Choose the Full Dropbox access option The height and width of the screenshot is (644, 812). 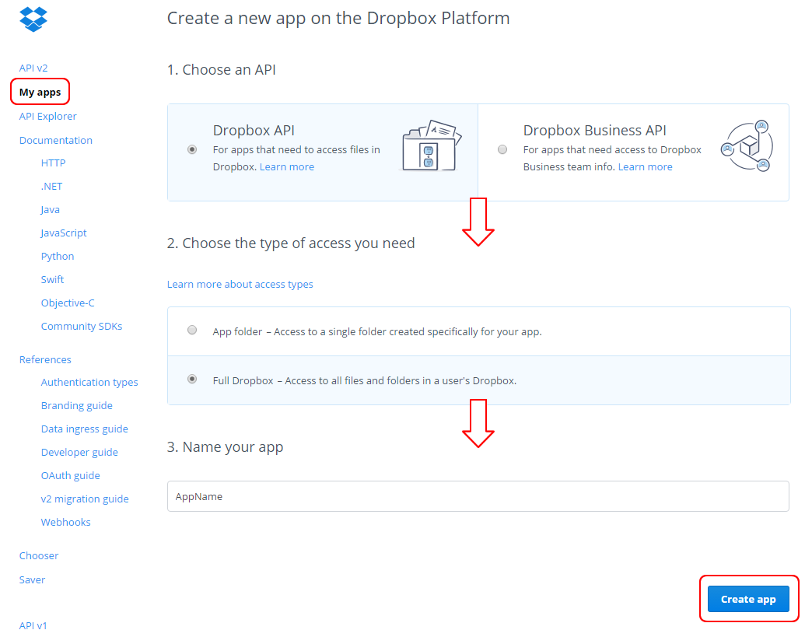tap(192, 379)
